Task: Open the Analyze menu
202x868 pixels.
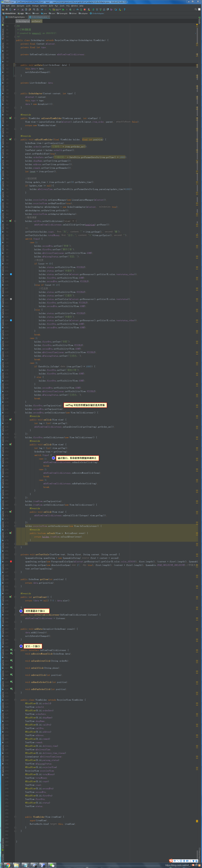Action: click(x=35, y=6)
